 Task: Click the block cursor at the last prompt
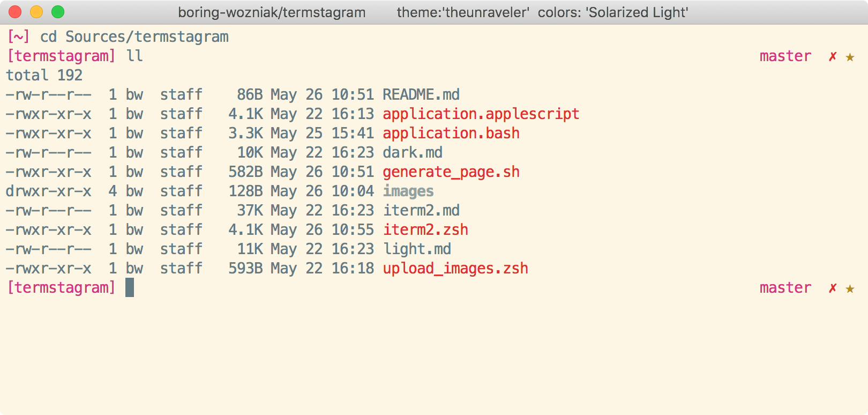[130, 287]
